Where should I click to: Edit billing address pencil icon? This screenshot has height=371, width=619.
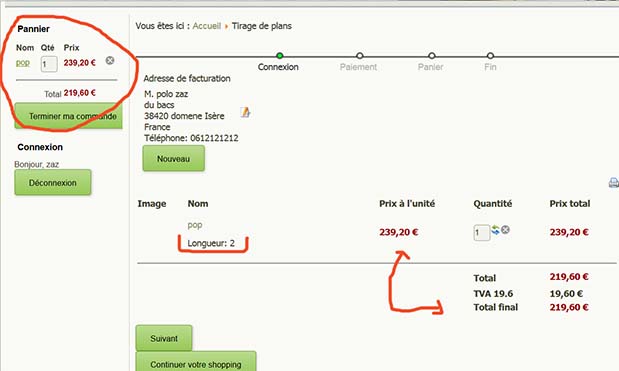tap(245, 112)
